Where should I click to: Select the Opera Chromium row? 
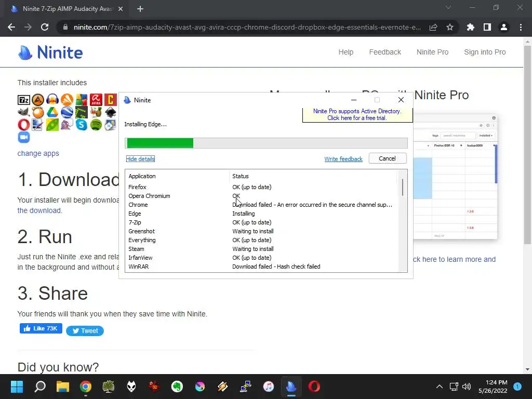pos(261,196)
